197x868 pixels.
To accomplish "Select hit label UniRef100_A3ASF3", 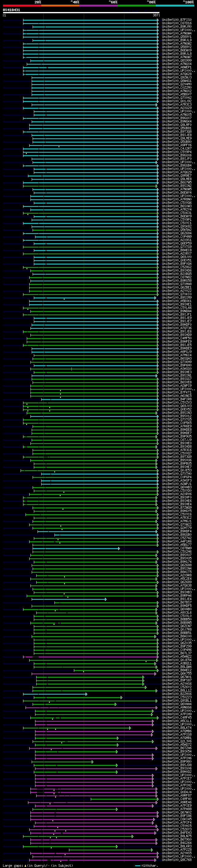I will pyautogui.click(x=177, y=481).
